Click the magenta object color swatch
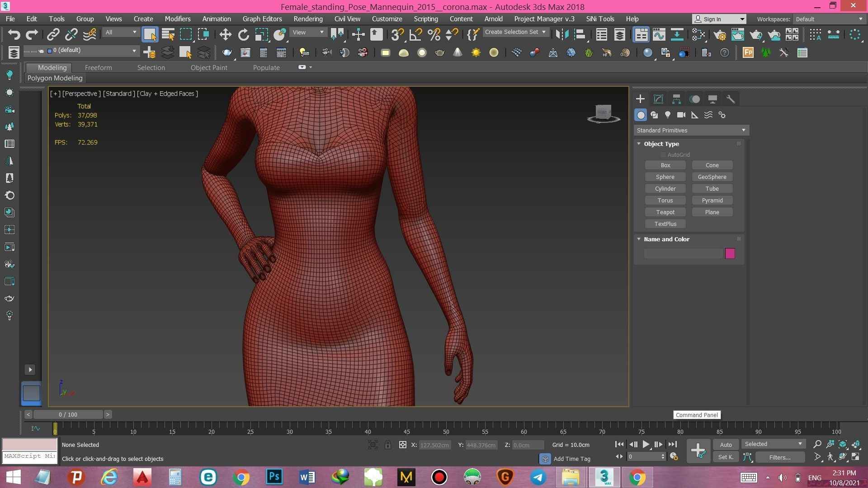Viewport: 868px width, 488px height. 730,253
